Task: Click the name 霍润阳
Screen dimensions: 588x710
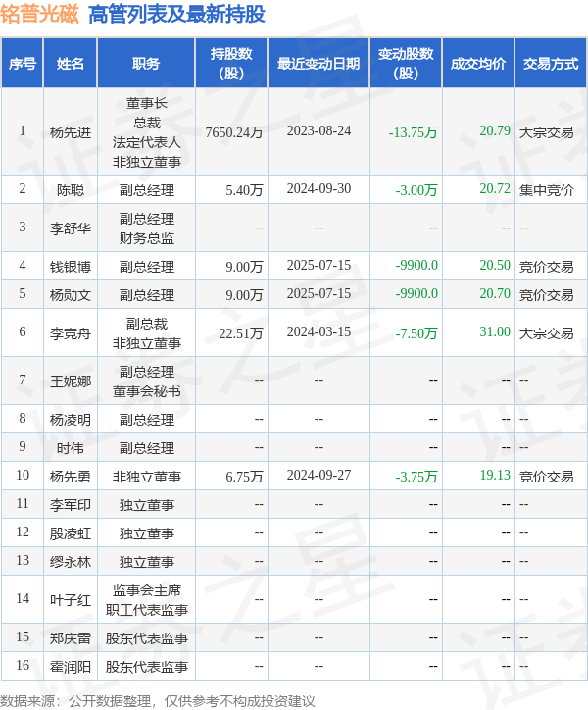Action: pos(71,668)
